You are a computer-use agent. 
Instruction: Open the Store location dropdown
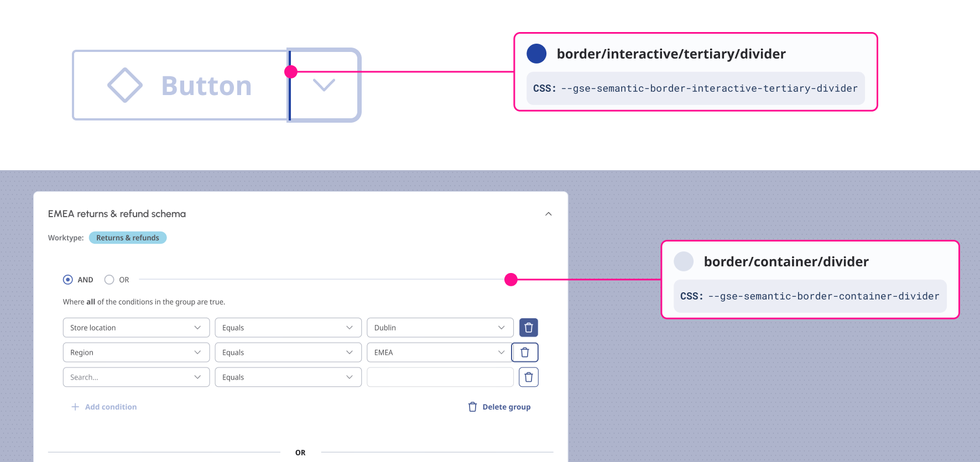[x=136, y=328]
